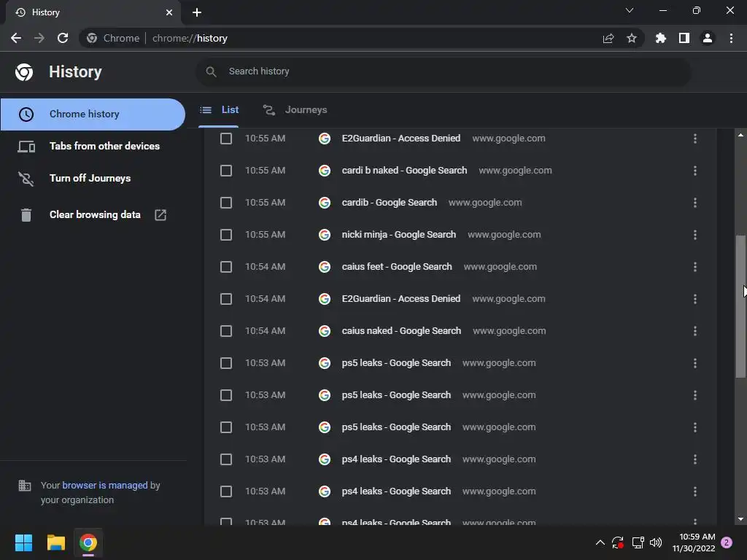This screenshot has width=747, height=560.
Task: Open File Explorer from the taskbar
Action: click(55, 542)
